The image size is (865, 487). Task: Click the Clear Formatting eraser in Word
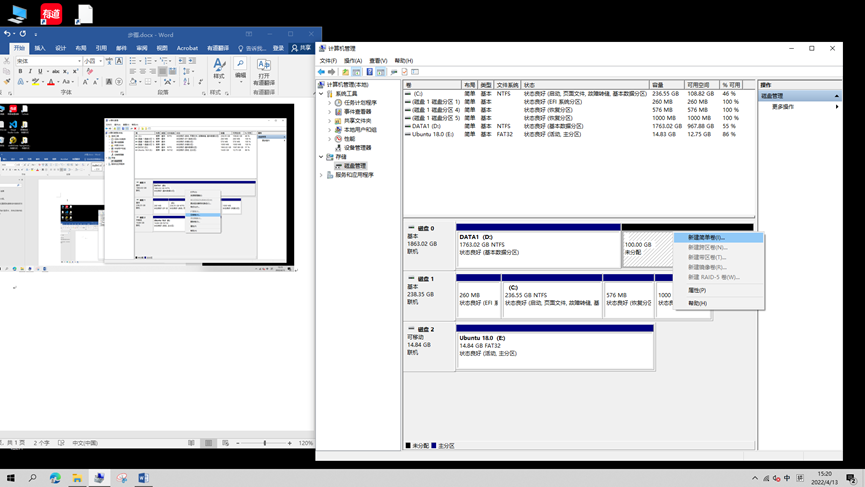point(89,72)
